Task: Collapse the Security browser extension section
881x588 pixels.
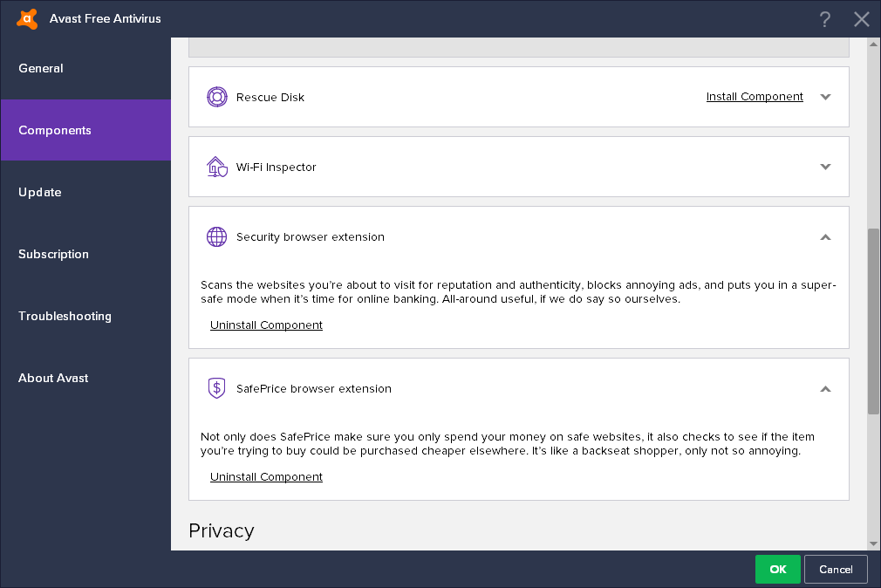Action: click(x=826, y=236)
